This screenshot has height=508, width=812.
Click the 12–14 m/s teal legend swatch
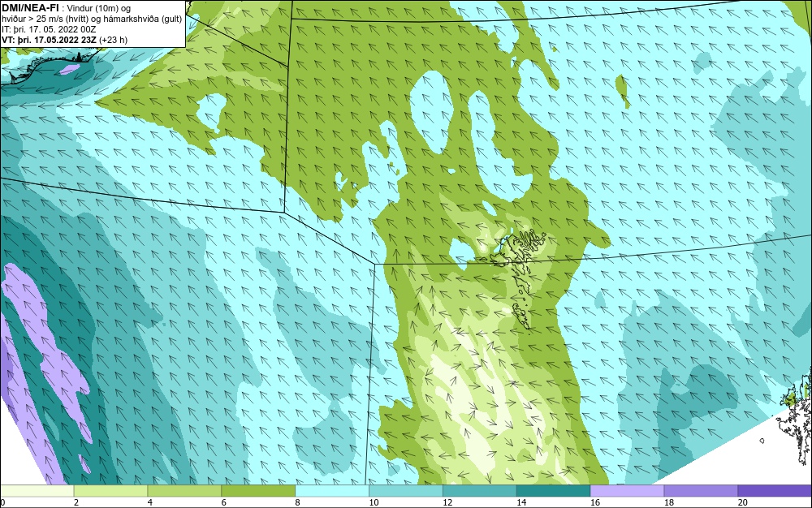[x=480, y=491]
